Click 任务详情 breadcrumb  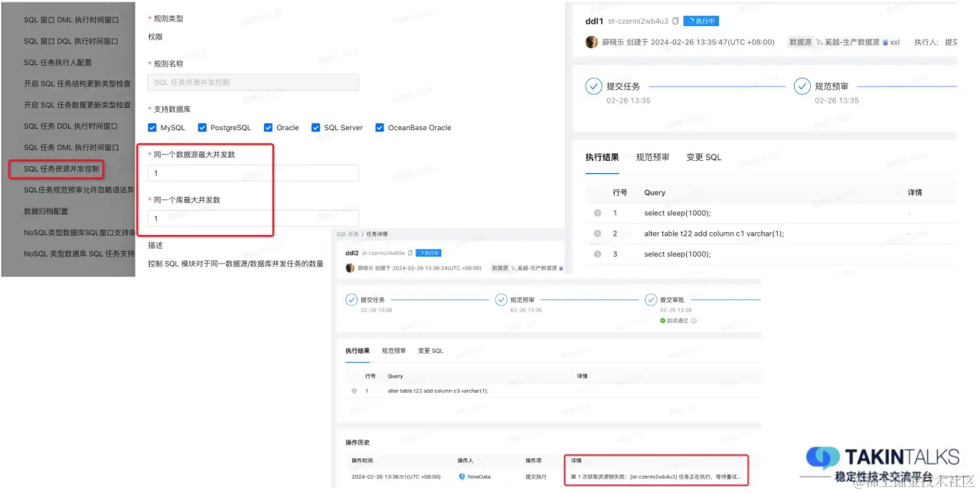coord(377,234)
